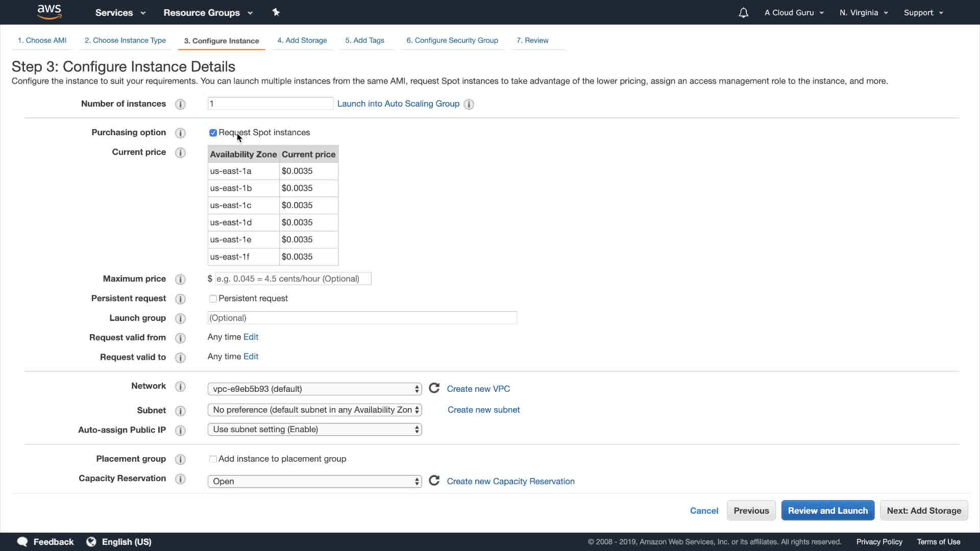Viewport: 980px width, 551px height.
Task: Click the Review and Launch button
Action: pyautogui.click(x=827, y=511)
